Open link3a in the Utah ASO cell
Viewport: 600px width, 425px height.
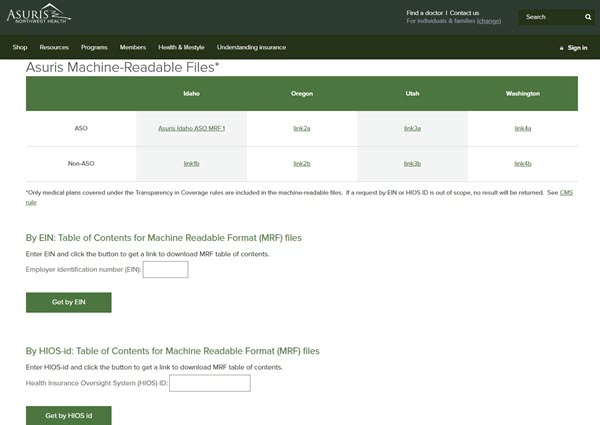pyautogui.click(x=412, y=129)
